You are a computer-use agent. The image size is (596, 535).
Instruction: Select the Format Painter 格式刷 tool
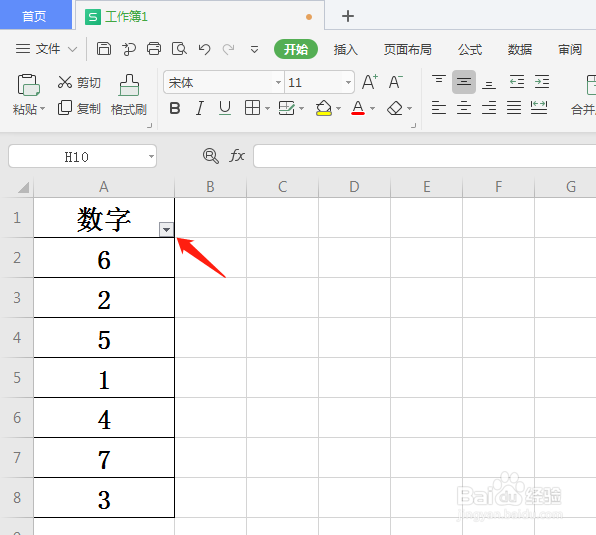pyautogui.click(x=129, y=95)
